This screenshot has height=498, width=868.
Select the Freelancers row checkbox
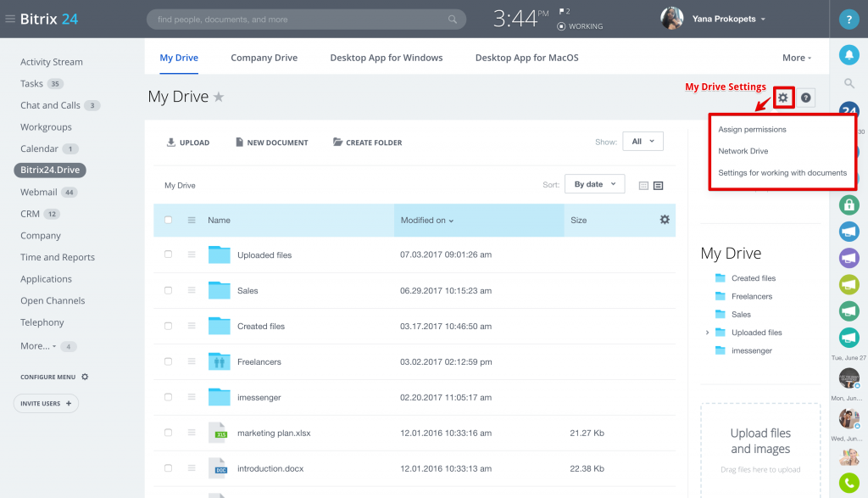[x=169, y=361]
